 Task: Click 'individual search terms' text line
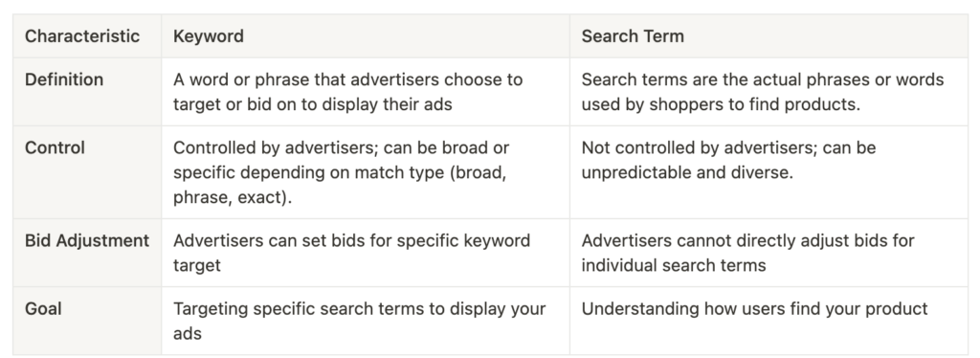click(674, 265)
